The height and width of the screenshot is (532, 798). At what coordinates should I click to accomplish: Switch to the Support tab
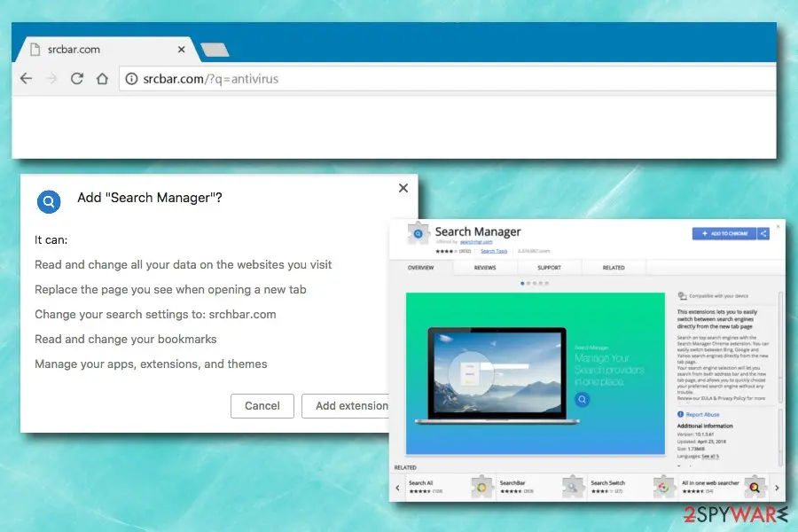tap(549, 267)
